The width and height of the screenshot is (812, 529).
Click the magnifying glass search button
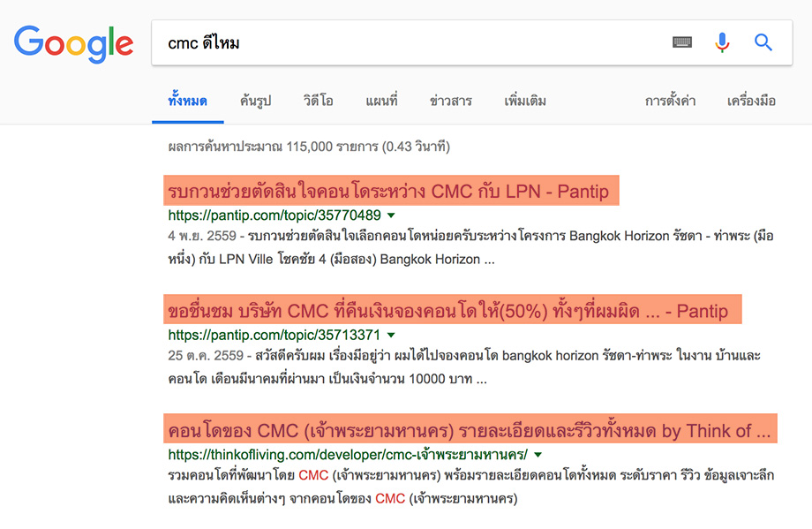pos(763,42)
